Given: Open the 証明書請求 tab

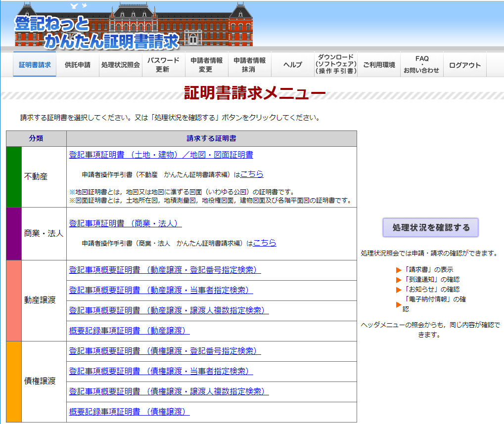Looking at the screenshot, I should [x=35, y=65].
